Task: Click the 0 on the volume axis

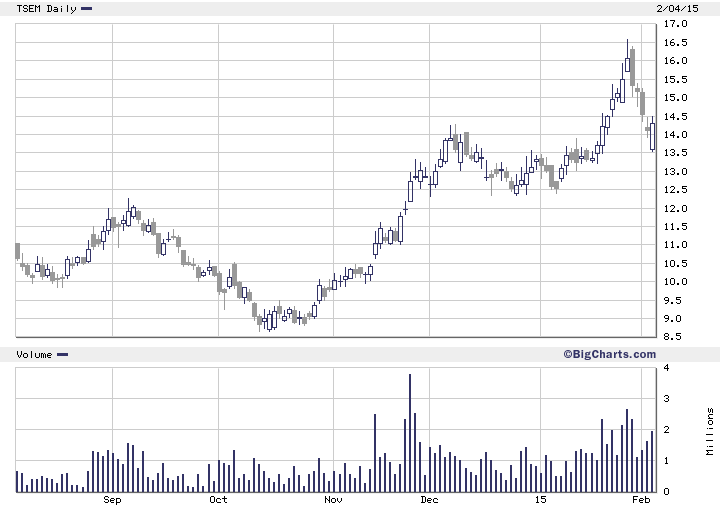Action: [x=666, y=491]
